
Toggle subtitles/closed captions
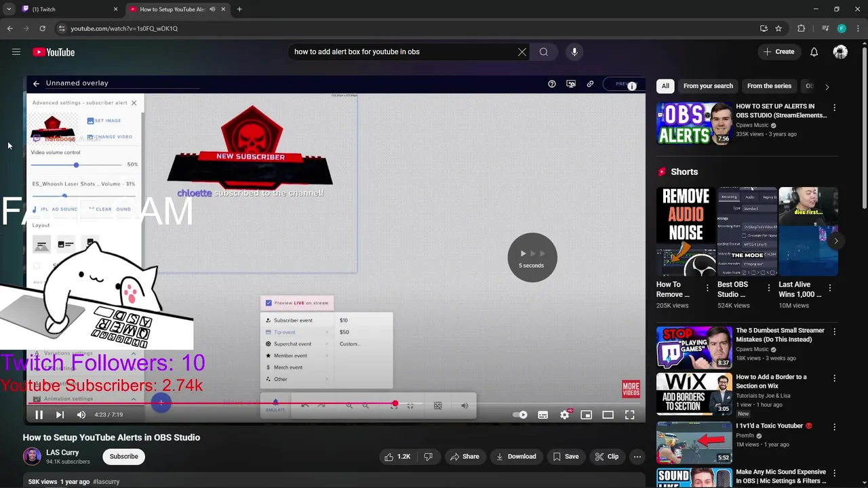[x=543, y=415]
